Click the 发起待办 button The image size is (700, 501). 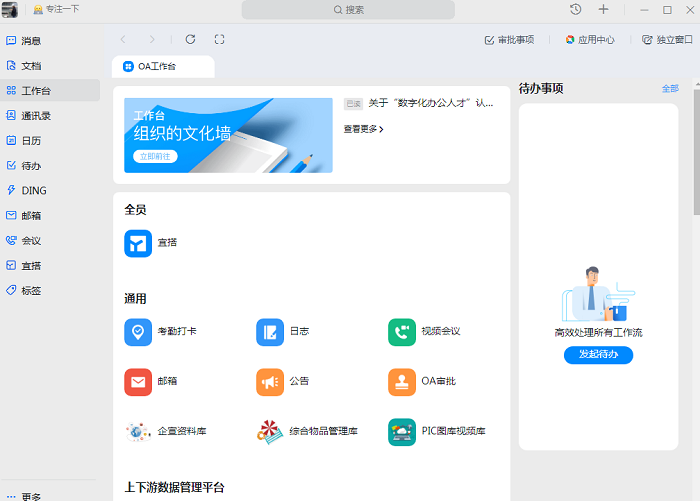pyautogui.click(x=598, y=355)
